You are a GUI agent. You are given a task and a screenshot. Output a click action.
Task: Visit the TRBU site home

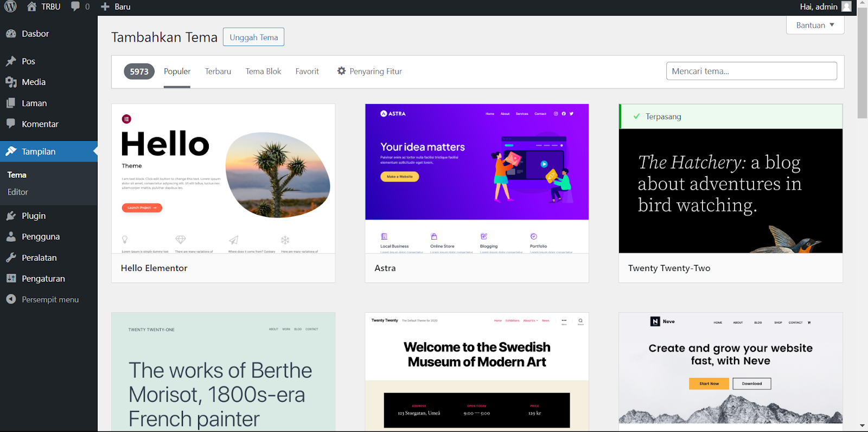coord(43,7)
